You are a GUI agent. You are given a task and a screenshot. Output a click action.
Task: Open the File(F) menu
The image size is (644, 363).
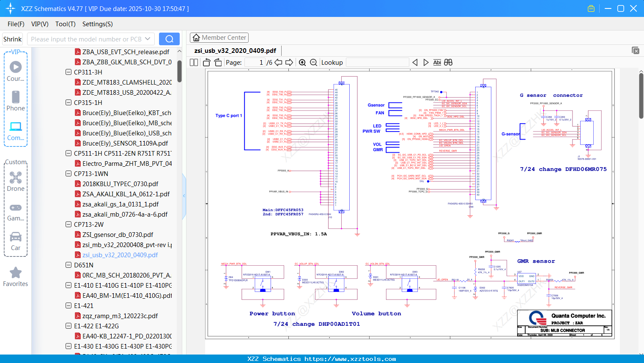[x=16, y=24]
